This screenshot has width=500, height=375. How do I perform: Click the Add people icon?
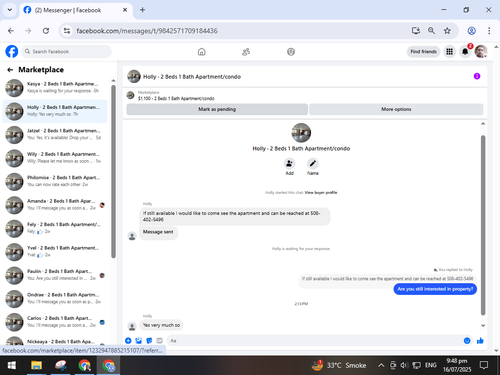(x=289, y=164)
